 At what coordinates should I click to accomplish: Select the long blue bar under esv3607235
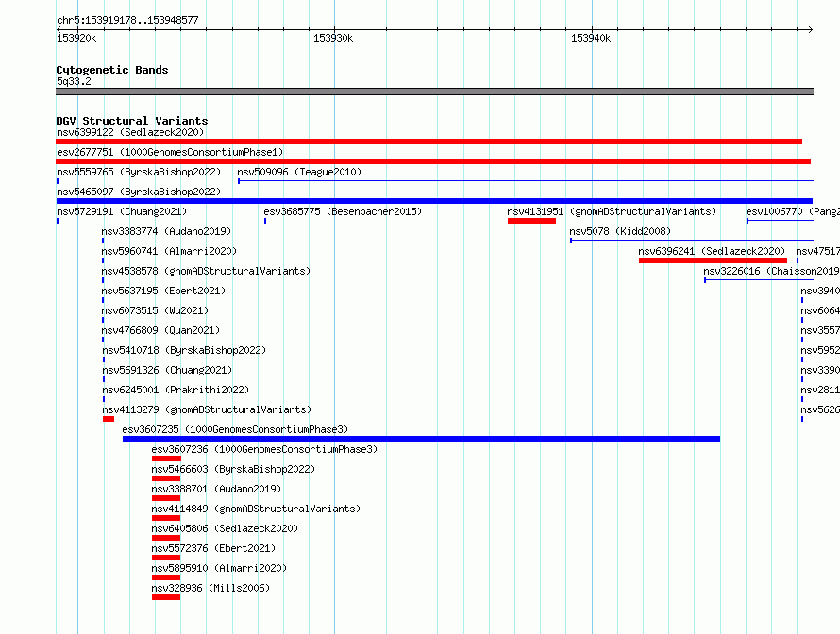[422, 439]
